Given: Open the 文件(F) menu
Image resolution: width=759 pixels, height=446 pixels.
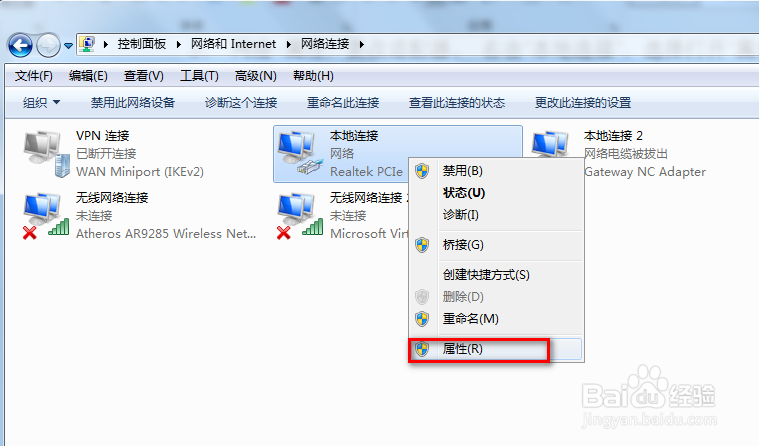Looking at the screenshot, I should [33, 76].
